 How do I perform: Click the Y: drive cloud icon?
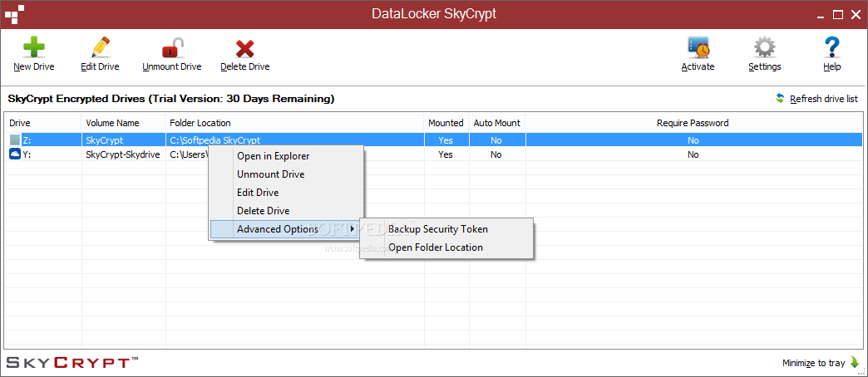[x=14, y=154]
